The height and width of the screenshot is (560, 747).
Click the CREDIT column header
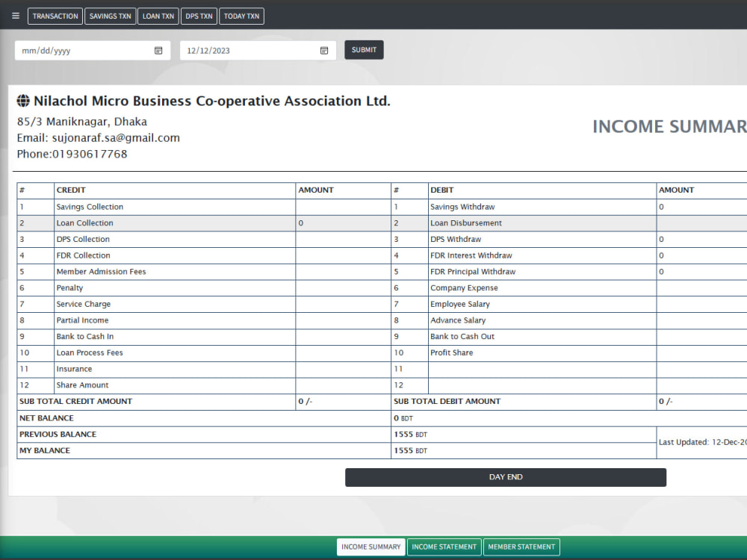(x=70, y=190)
